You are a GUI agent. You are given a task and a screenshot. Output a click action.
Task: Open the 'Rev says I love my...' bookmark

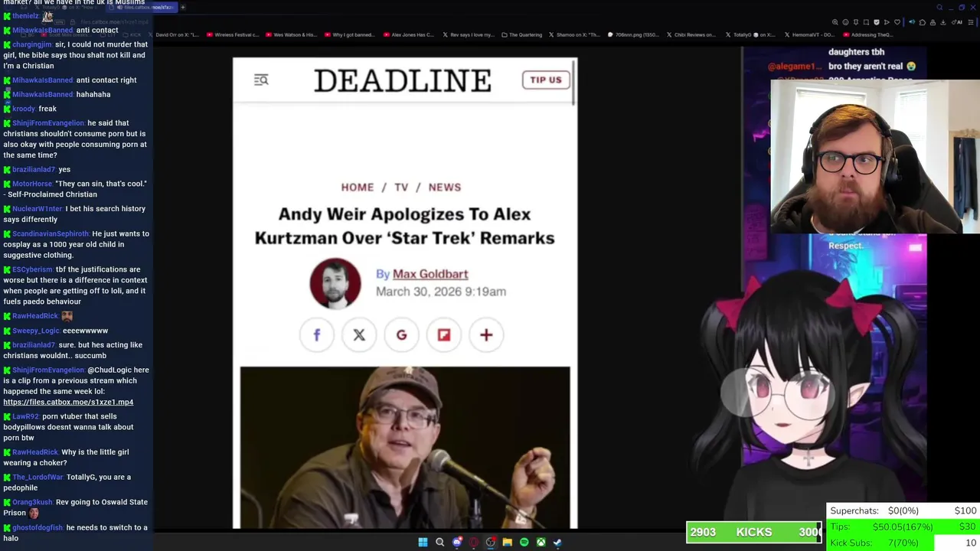(x=469, y=34)
